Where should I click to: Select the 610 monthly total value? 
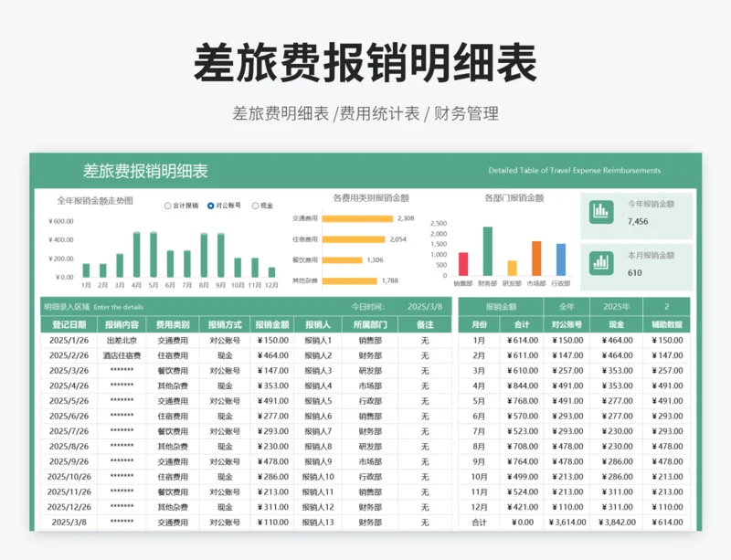coord(634,273)
